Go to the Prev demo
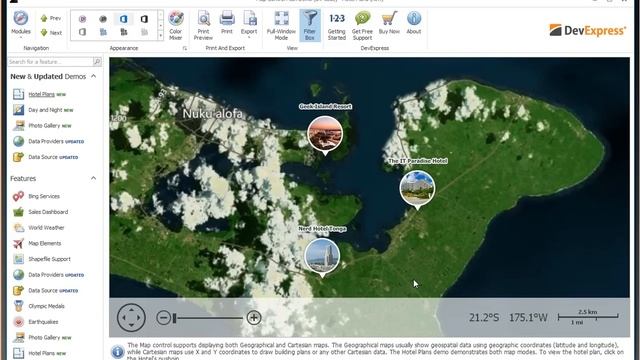Viewport: 640px width, 360px height. click(51, 18)
